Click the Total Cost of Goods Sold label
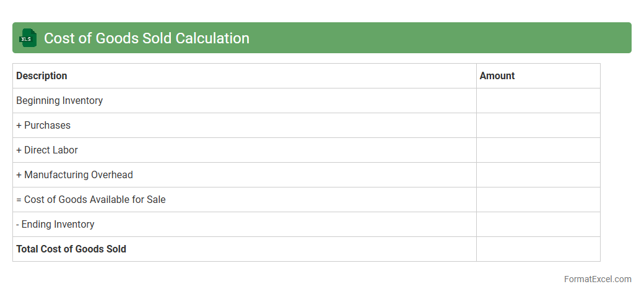Viewport: 644px width, 297px height. pyautogui.click(x=71, y=249)
